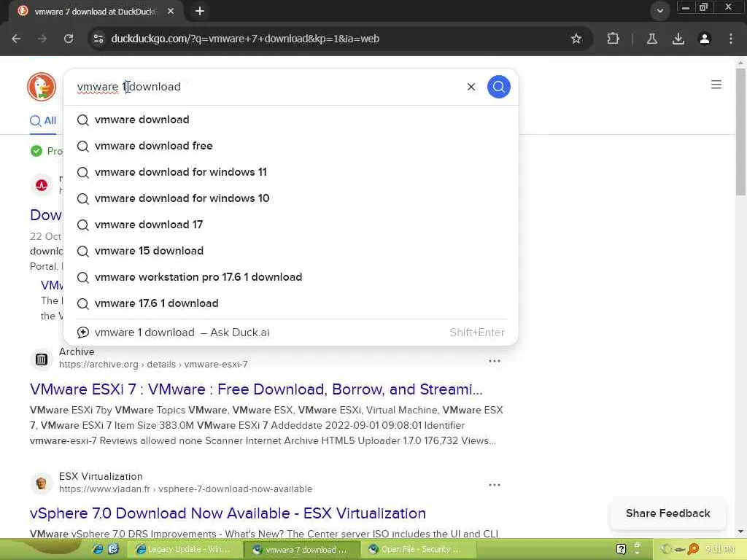
Task: Open Legacy Update taskbar window
Action: click(x=185, y=549)
